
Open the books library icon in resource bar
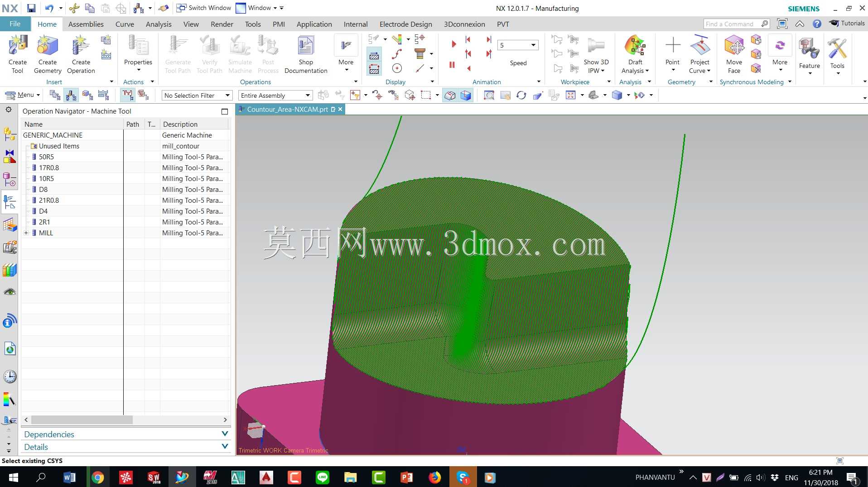10,270
